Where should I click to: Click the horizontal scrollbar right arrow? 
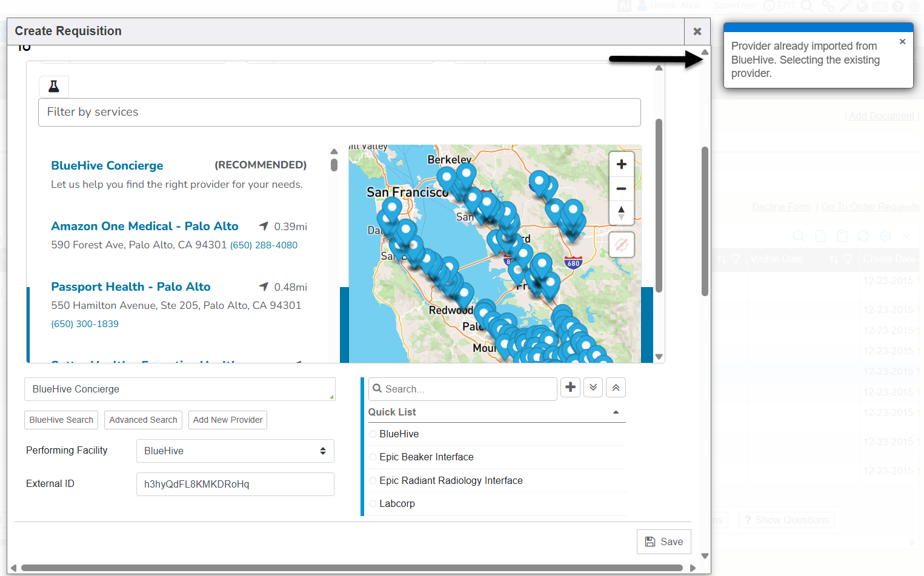tap(693, 568)
